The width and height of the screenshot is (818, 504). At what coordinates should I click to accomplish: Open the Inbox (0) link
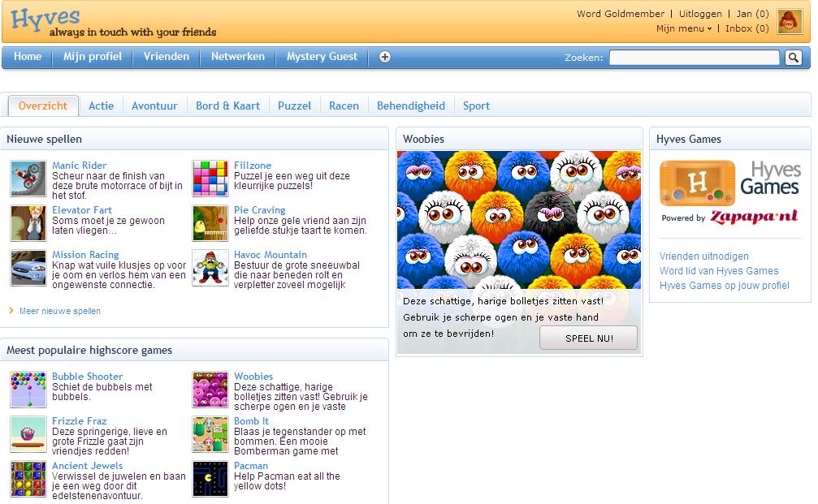tap(747, 28)
